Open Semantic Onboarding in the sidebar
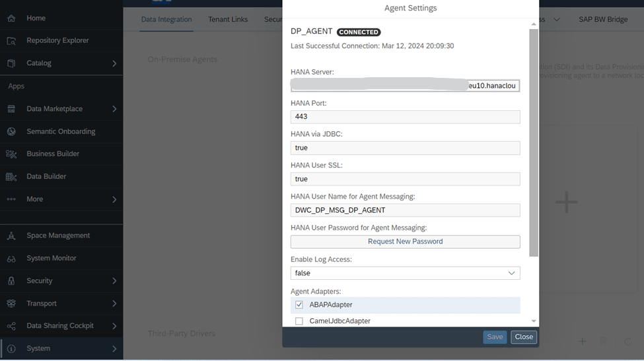 61,131
